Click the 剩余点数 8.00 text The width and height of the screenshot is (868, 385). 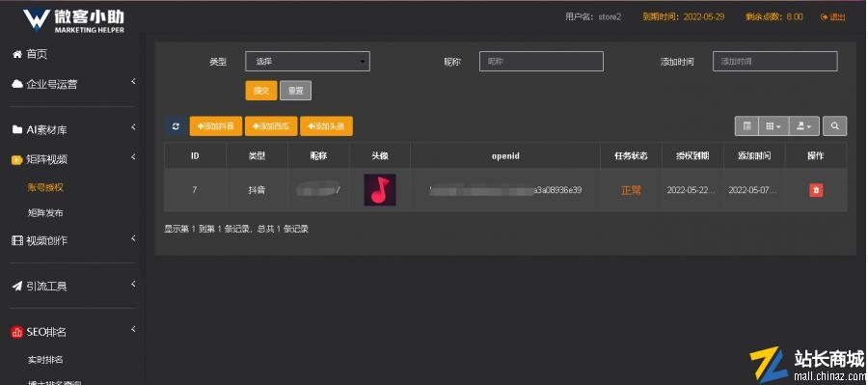click(x=773, y=17)
